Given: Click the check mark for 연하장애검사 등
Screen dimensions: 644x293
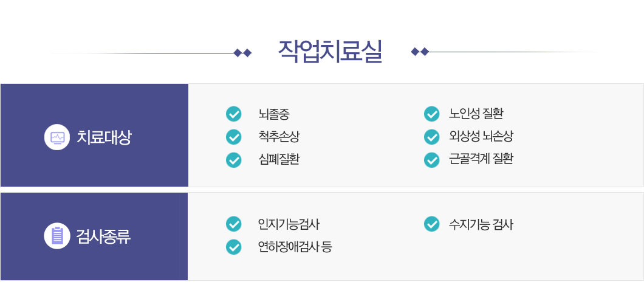Looking at the screenshot, I should coord(234,247).
